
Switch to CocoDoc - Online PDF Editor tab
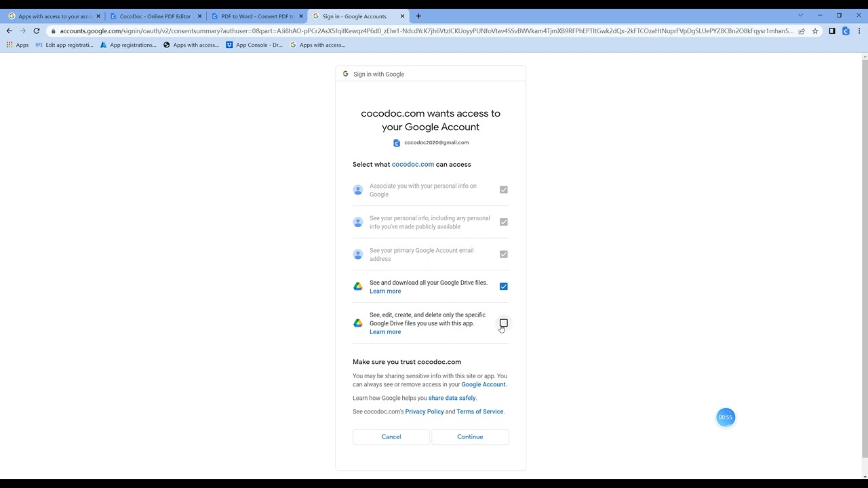(x=155, y=16)
